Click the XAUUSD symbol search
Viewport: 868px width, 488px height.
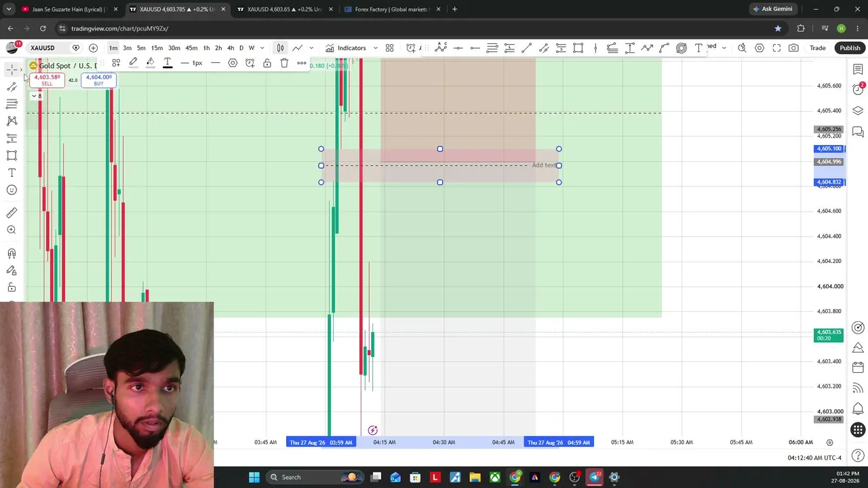pyautogui.click(x=43, y=48)
